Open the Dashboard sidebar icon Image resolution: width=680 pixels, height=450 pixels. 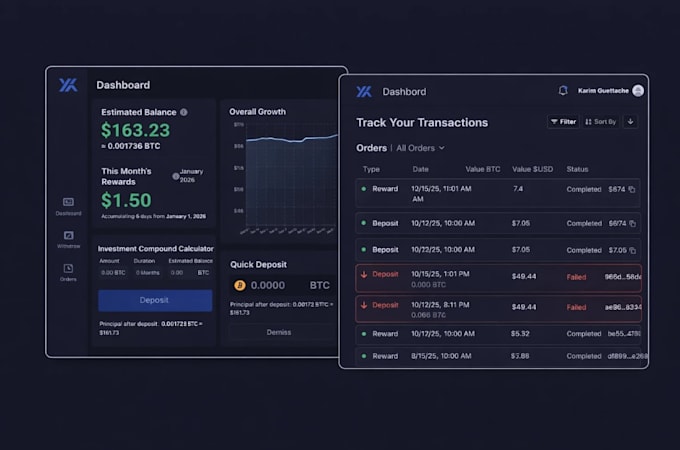click(x=69, y=202)
